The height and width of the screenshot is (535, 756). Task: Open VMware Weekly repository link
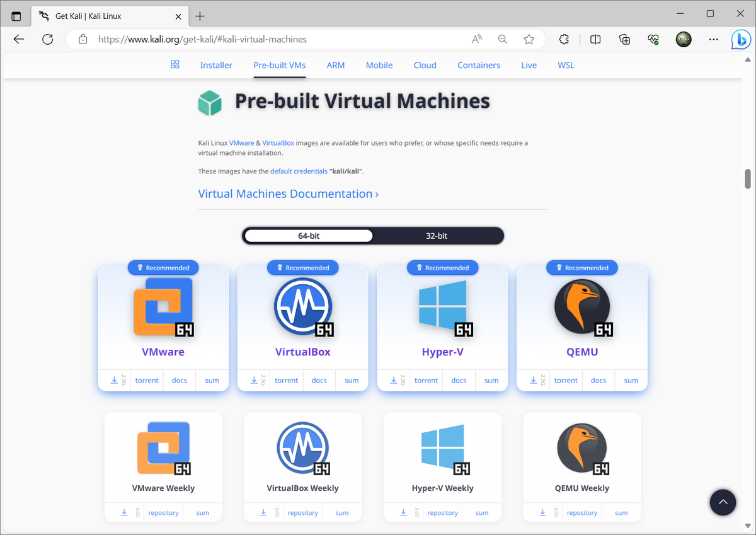pos(164,512)
